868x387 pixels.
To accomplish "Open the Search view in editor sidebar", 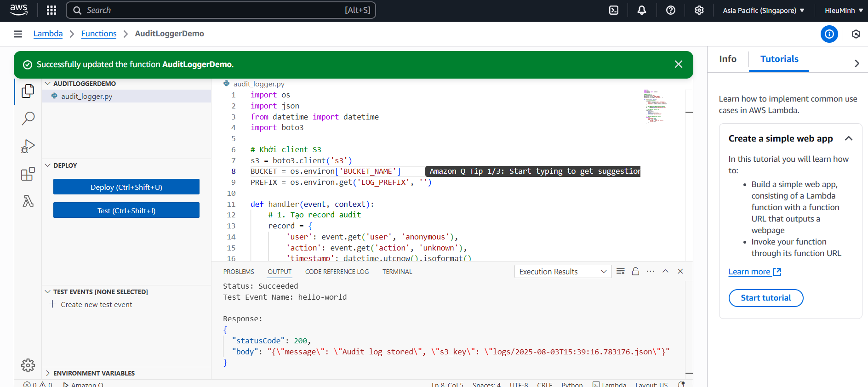I will [28, 119].
